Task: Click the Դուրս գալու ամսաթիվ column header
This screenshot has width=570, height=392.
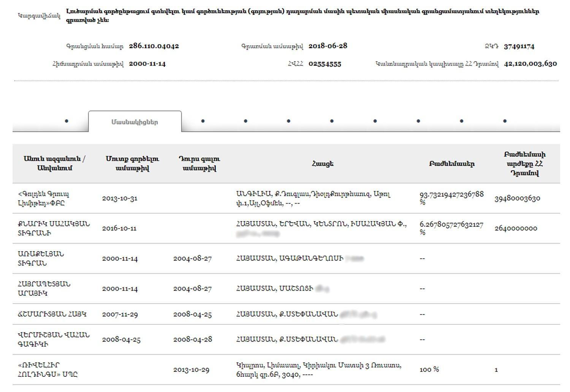Action: coord(199,163)
